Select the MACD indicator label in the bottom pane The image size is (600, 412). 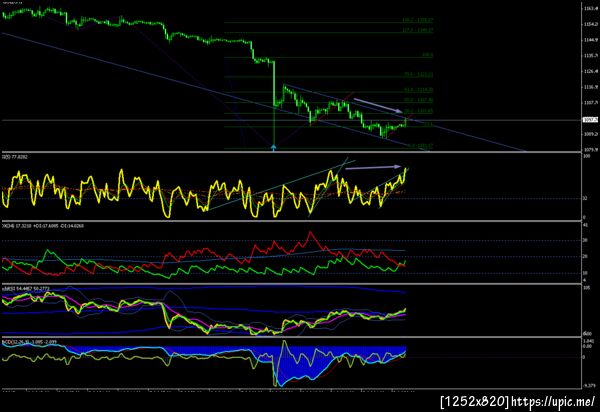(x=29, y=341)
